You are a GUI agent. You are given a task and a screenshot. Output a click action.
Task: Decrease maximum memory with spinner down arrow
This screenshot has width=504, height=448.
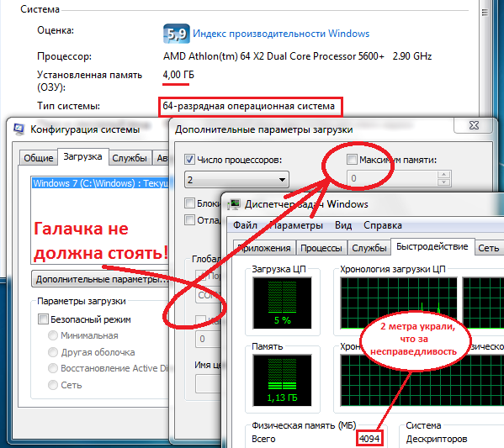(x=443, y=182)
